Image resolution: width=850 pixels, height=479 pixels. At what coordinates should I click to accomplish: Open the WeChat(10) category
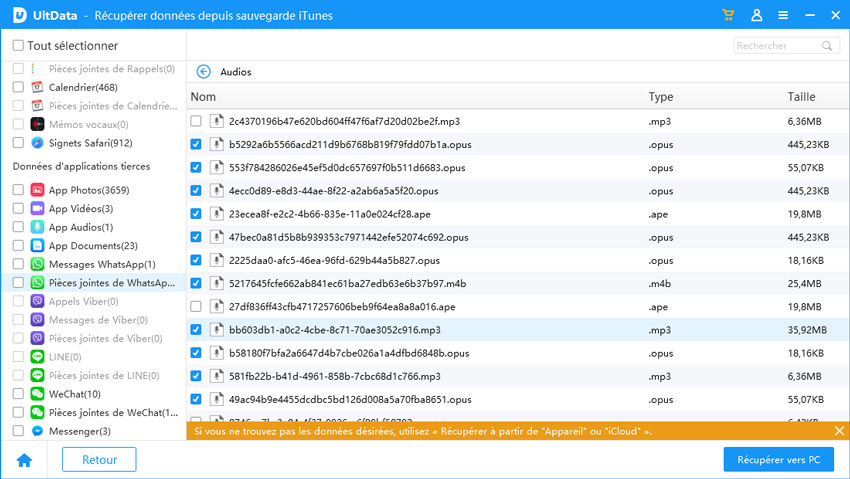tap(74, 394)
